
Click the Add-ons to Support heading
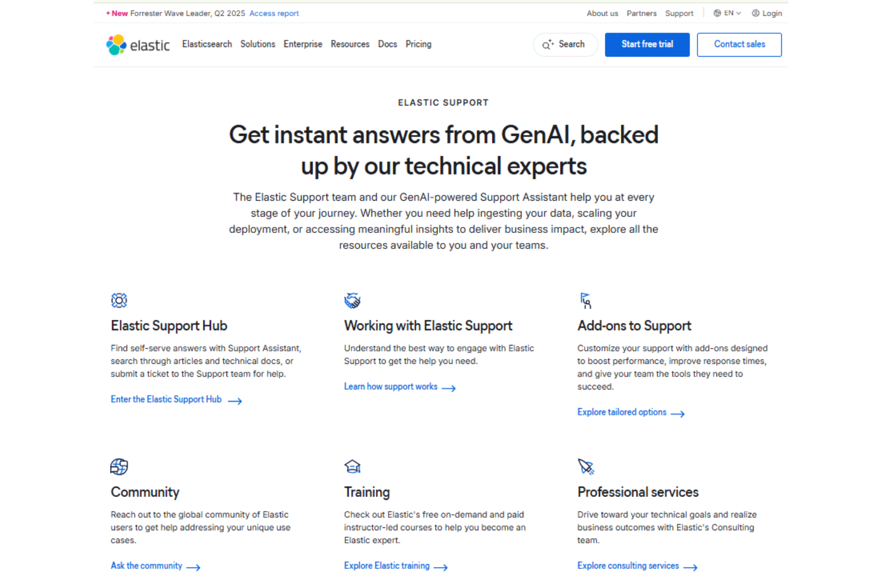(634, 326)
